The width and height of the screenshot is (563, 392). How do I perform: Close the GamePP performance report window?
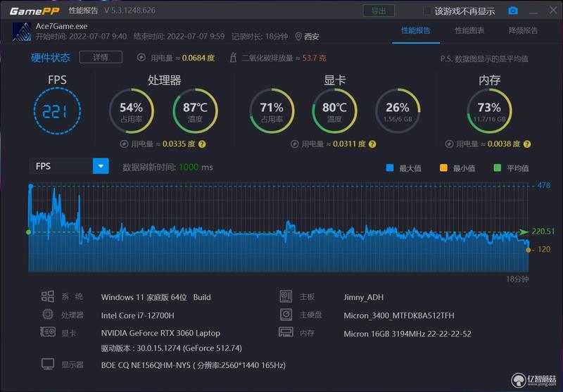(553, 11)
